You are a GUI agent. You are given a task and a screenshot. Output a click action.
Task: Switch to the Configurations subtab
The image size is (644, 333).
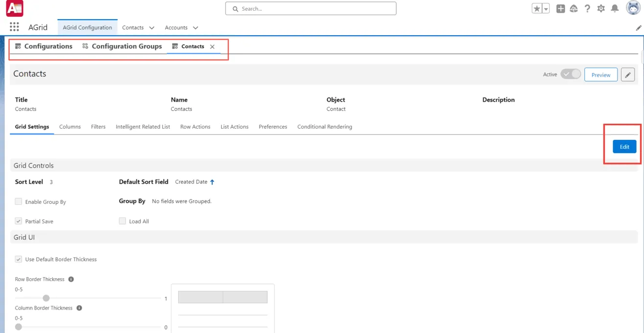pyautogui.click(x=44, y=46)
